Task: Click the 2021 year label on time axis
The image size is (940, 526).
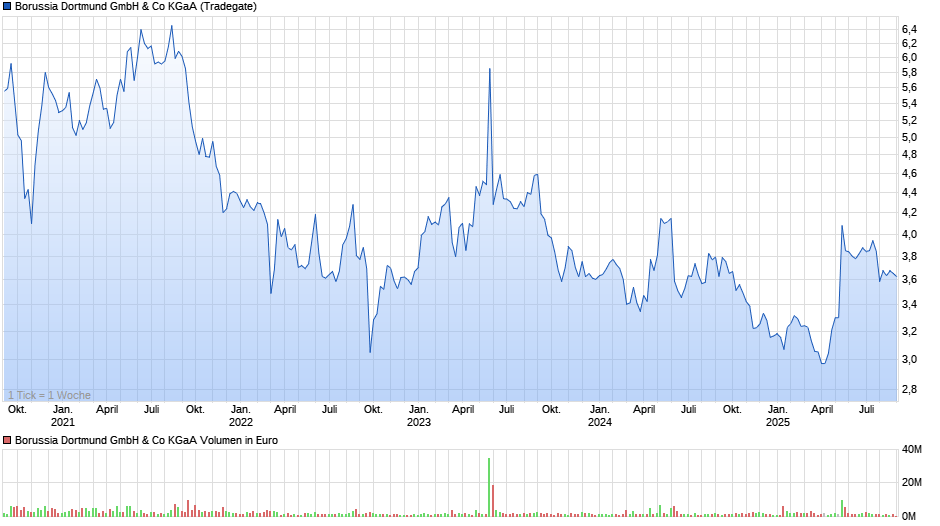Action: 63,422
